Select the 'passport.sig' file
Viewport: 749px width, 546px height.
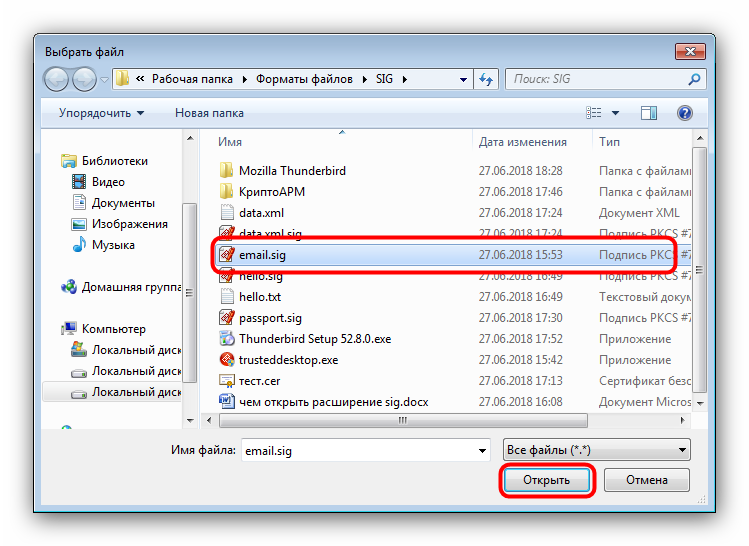[270, 318]
